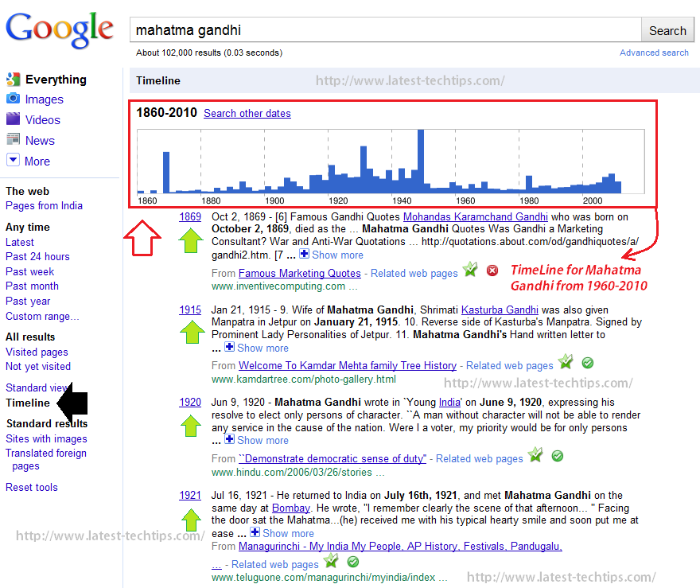Open the Advanced search link
The width and height of the screenshot is (700, 588).
(654, 53)
